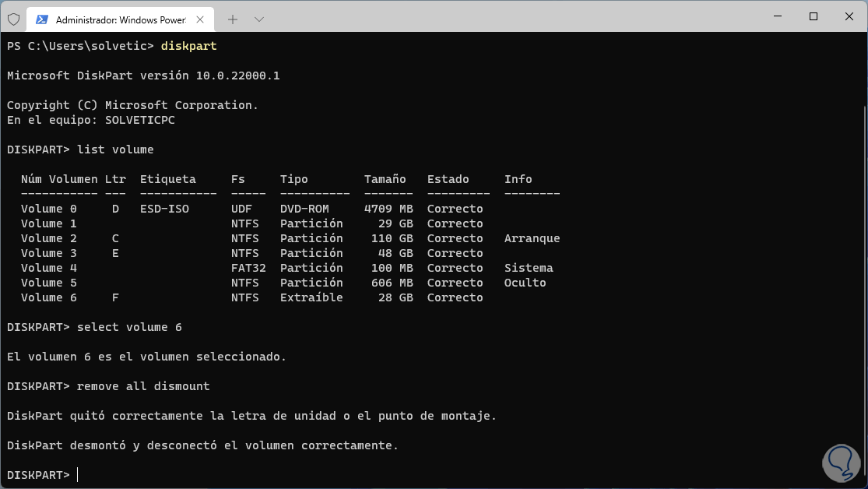Maximize the Windows Terminal window
The height and width of the screenshot is (489, 868).
813,16
